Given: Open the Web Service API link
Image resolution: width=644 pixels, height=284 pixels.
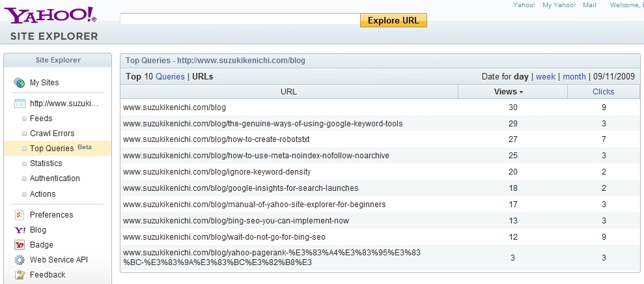Looking at the screenshot, I should pos(59,260).
